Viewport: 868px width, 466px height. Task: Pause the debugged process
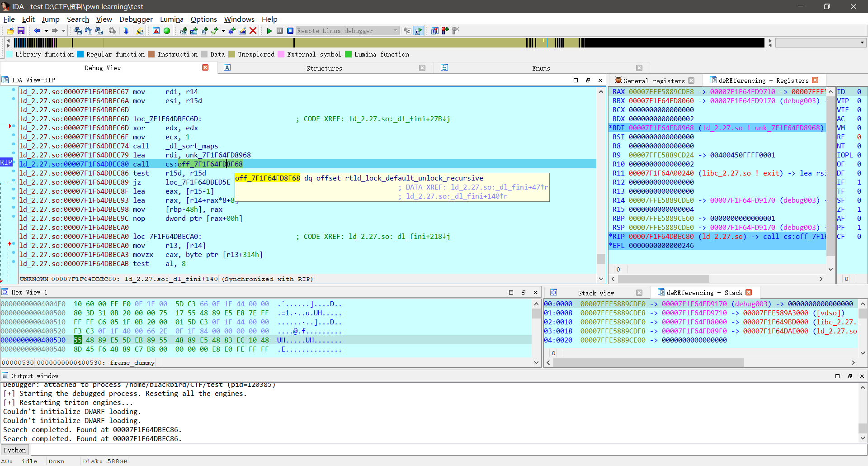pyautogui.click(x=280, y=31)
